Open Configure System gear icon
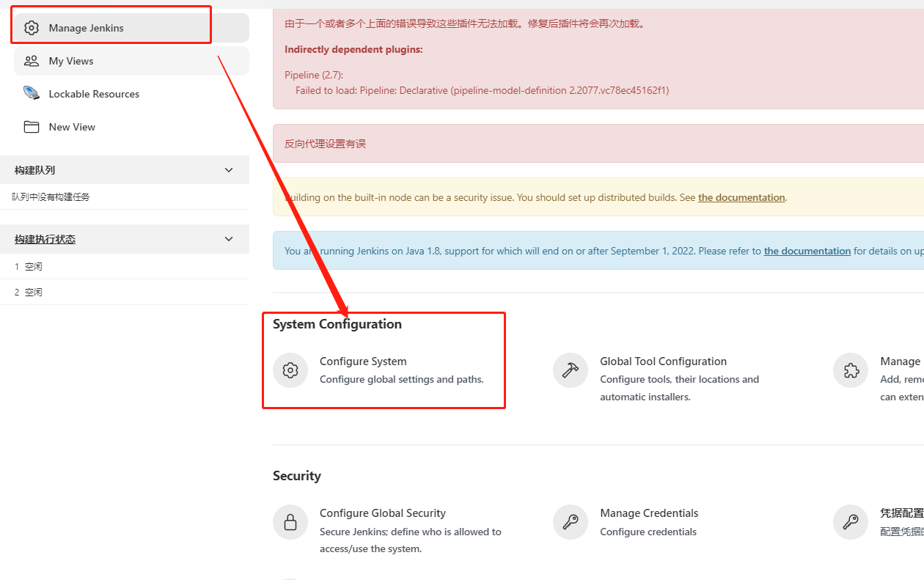 pos(290,370)
